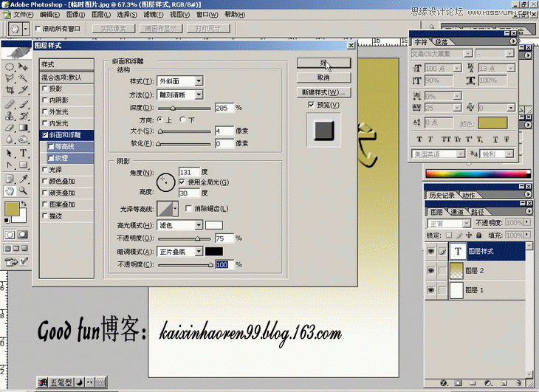Image resolution: width=539 pixels, height=392 pixels.
Task: Select the Slice tool
Action: (23, 89)
